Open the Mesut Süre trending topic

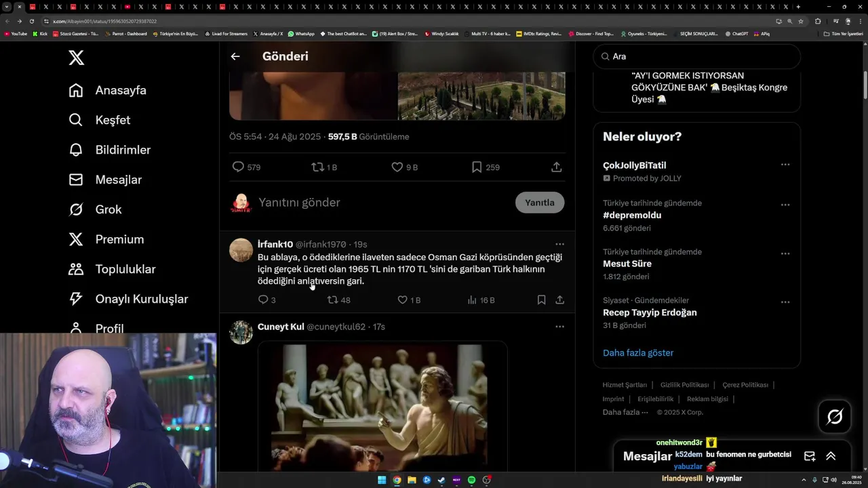[627, 264]
